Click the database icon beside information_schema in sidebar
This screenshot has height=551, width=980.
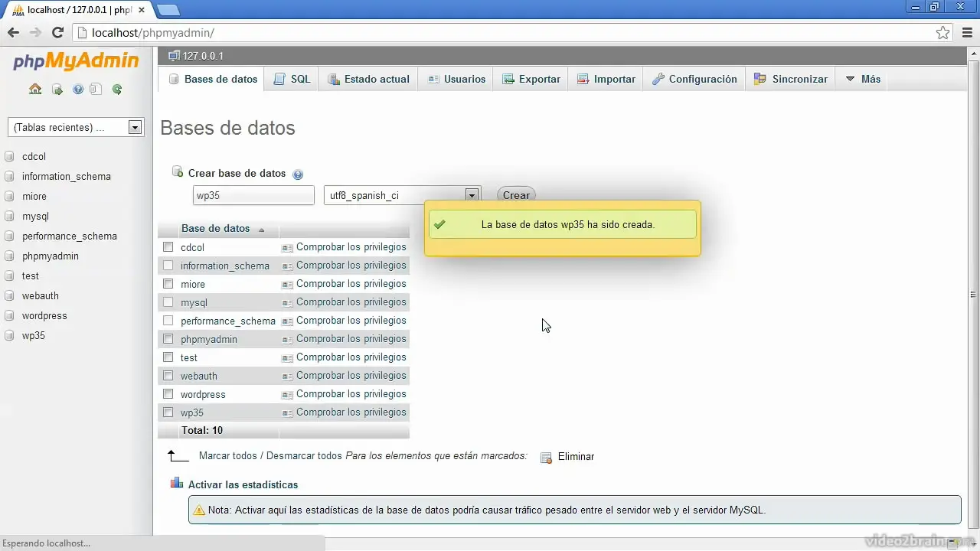[x=9, y=177]
